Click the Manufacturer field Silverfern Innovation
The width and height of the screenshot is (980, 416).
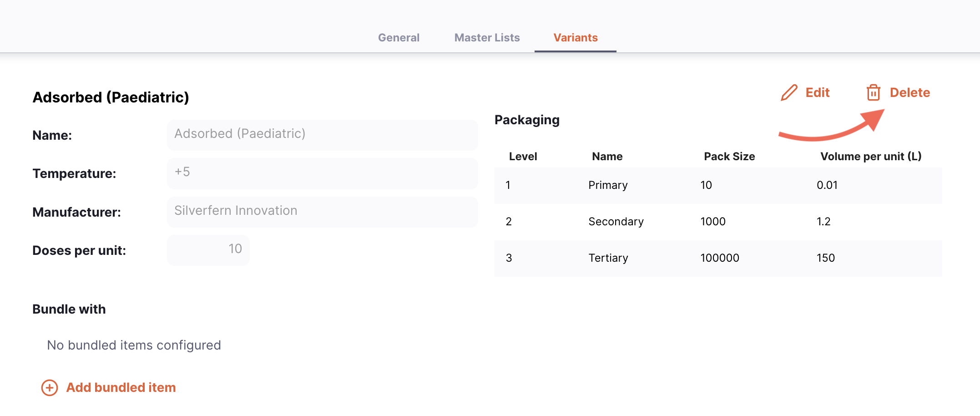click(x=322, y=212)
